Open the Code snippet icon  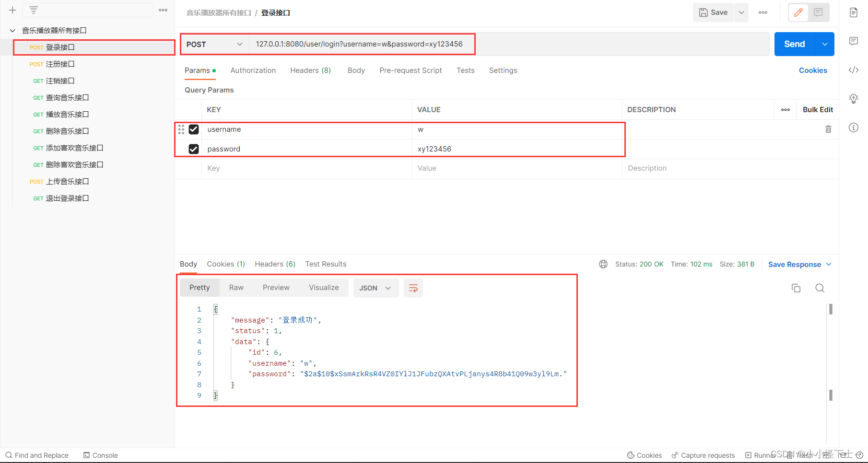(x=854, y=70)
